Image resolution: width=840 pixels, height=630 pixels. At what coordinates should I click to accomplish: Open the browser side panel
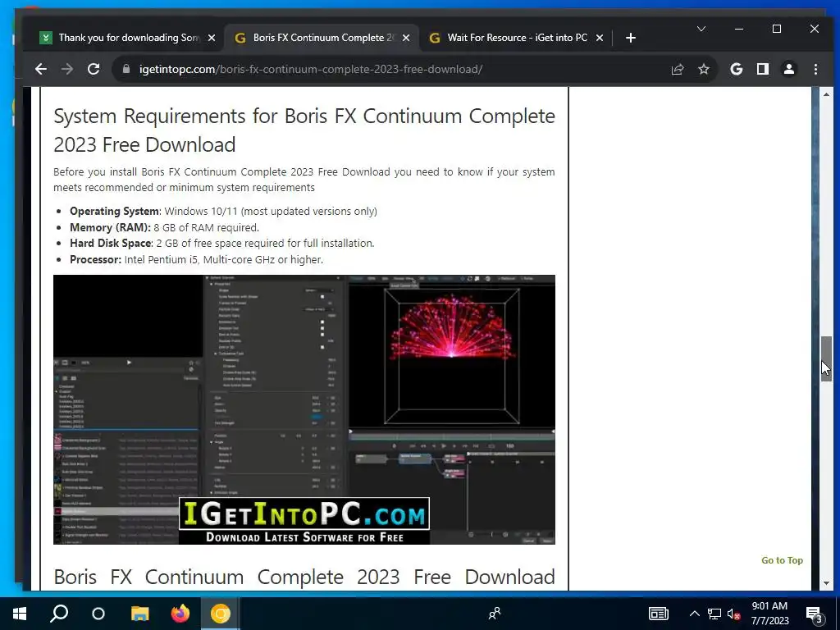(x=763, y=69)
